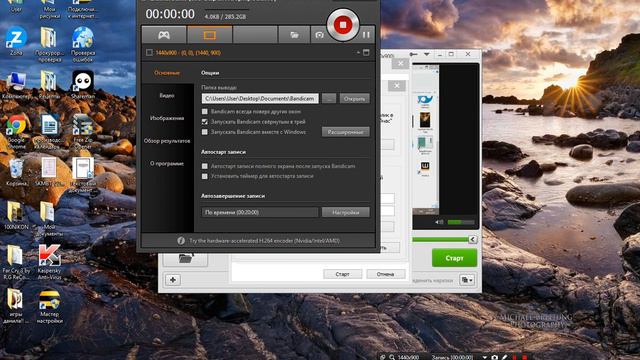Select the game recording mode gamepad icon
The image size is (640, 360).
164,35
